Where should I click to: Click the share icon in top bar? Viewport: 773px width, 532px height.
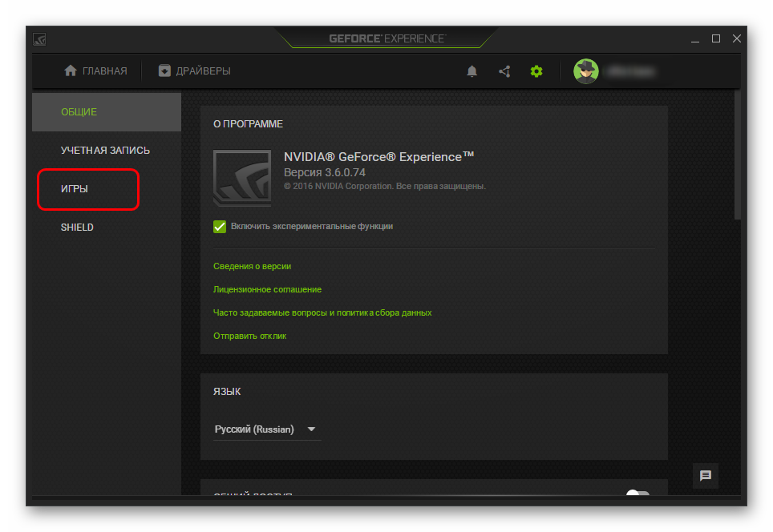click(504, 71)
